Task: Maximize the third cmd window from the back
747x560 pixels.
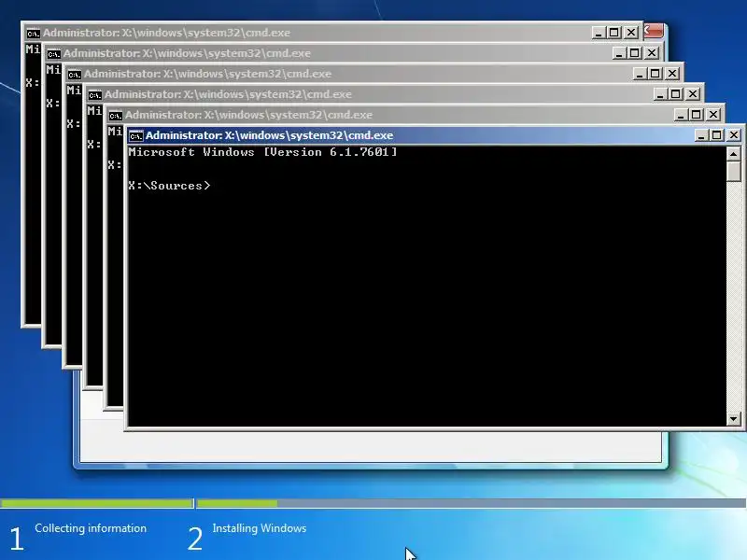Action: coord(655,74)
